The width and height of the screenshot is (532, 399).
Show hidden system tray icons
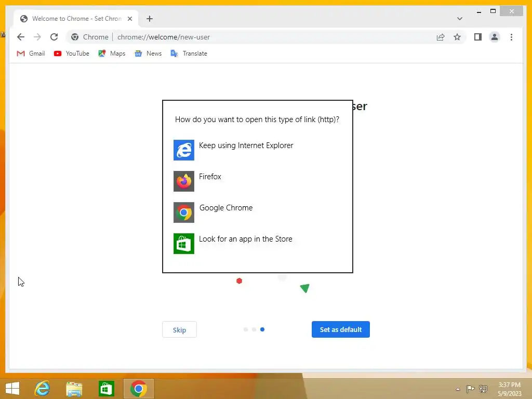(458, 389)
